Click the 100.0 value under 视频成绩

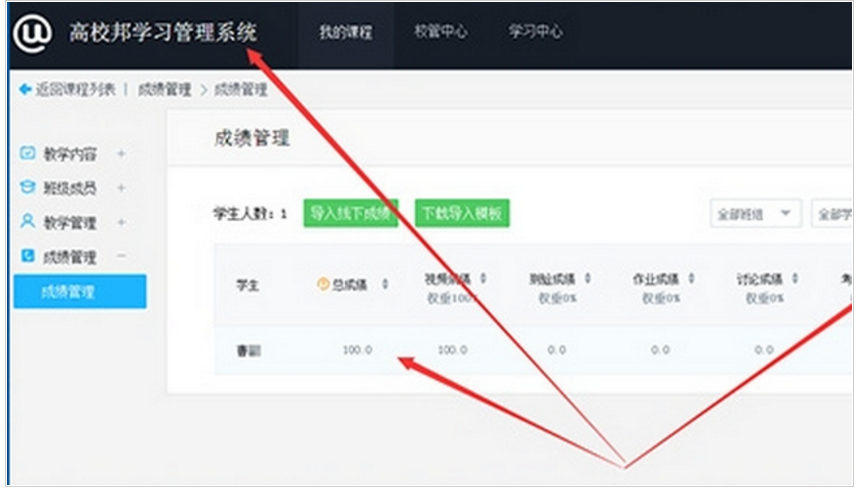coord(453,350)
